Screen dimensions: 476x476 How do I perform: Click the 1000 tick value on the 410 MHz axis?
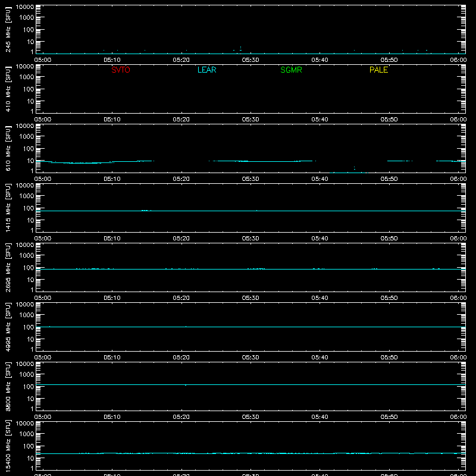[x=27, y=77]
